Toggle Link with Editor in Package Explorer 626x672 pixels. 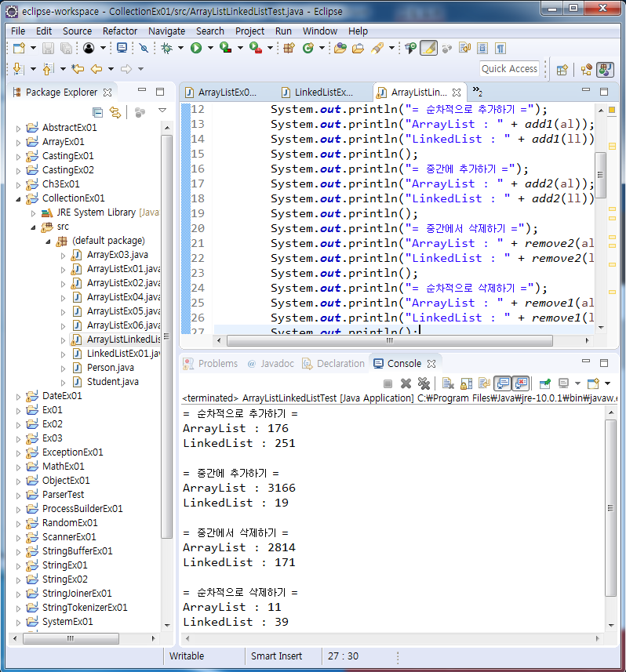pos(115,112)
